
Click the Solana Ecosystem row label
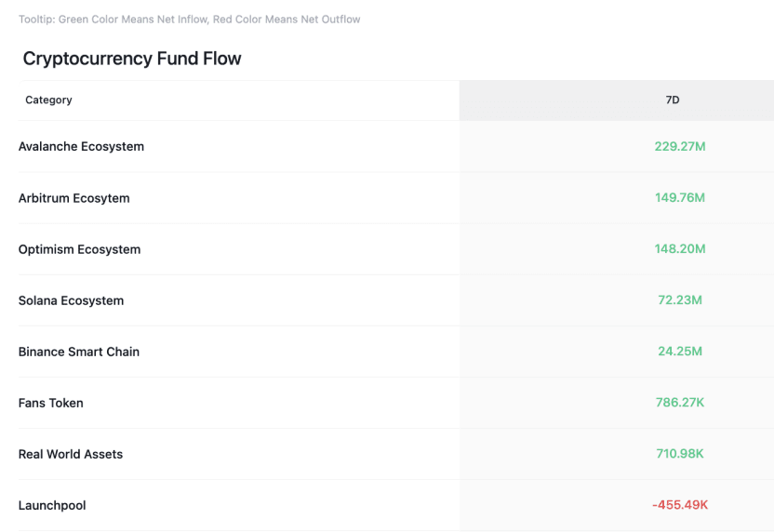click(x=71, y=300)
